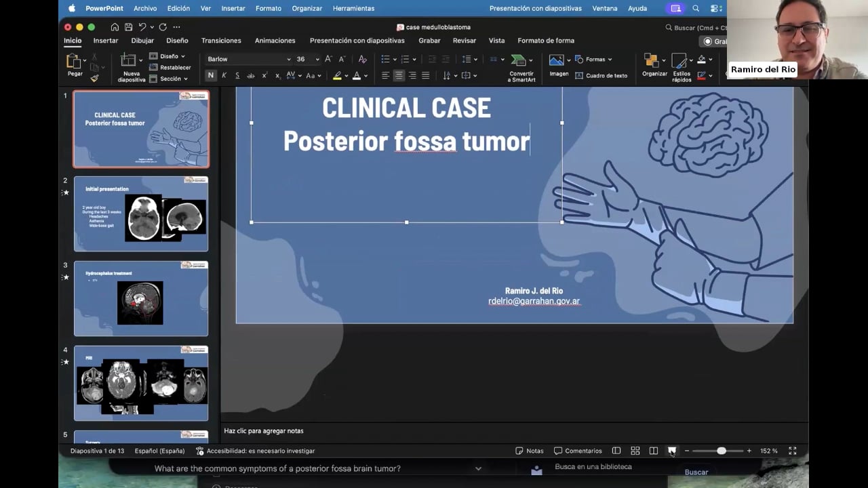868x488 pixels.
Task: Increase font size with larger A icon
Action: pos(328,59)
